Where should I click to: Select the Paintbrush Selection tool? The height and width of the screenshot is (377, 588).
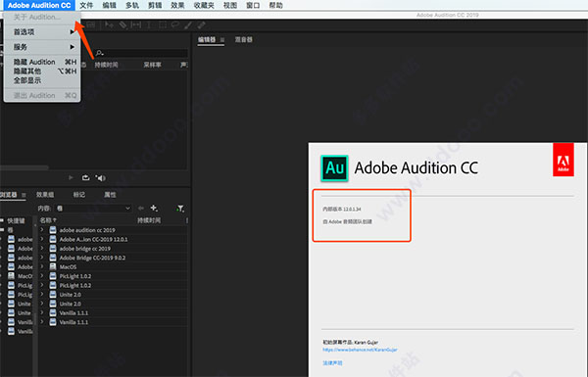point(188,25)
